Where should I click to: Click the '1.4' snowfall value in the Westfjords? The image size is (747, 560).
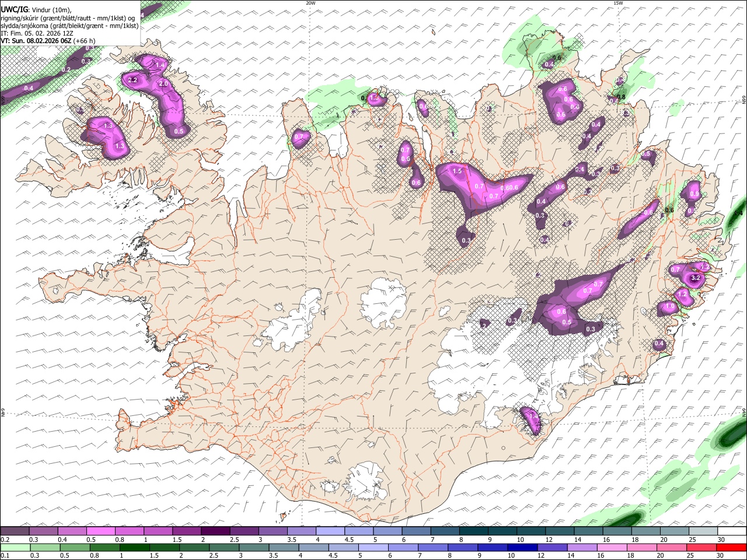click(159, 64)
